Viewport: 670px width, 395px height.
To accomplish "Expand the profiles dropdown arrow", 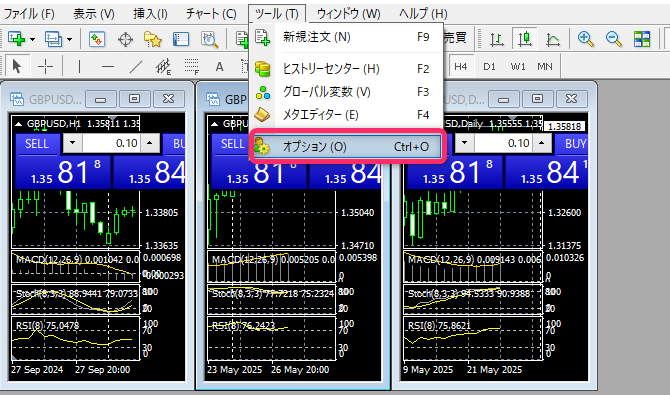I will click(x=69, y=39).
